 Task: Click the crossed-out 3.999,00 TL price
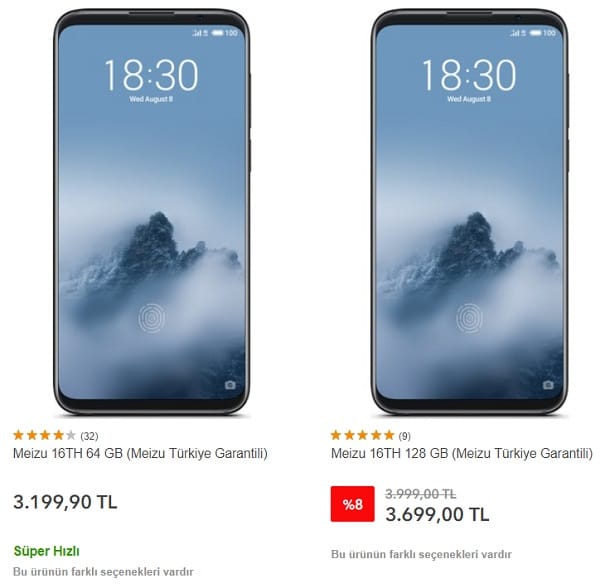pyautogui.click(x=421, y=494)
